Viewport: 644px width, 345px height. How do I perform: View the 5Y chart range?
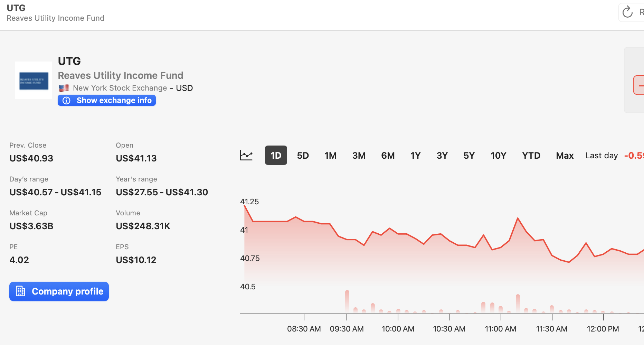tap(469, 155)
